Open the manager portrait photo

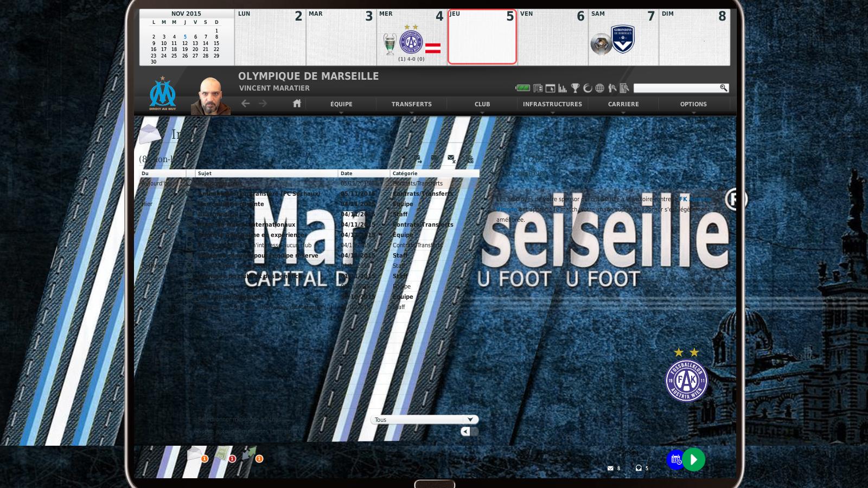pyautogui.click(x=210, y=95)
